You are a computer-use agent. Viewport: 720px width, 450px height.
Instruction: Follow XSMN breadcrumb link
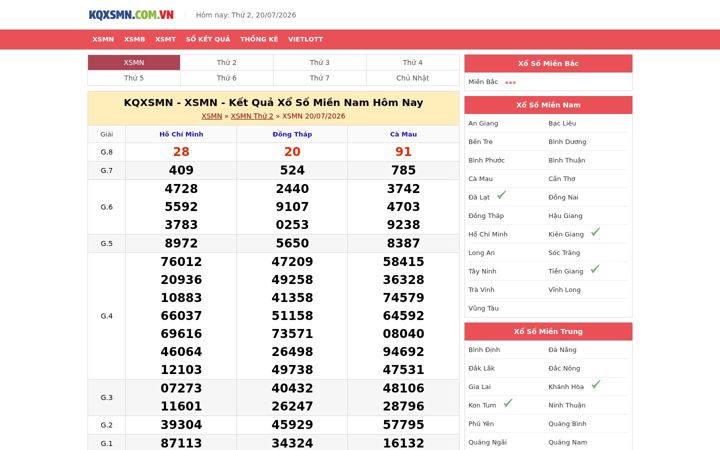tap(212, 116)
